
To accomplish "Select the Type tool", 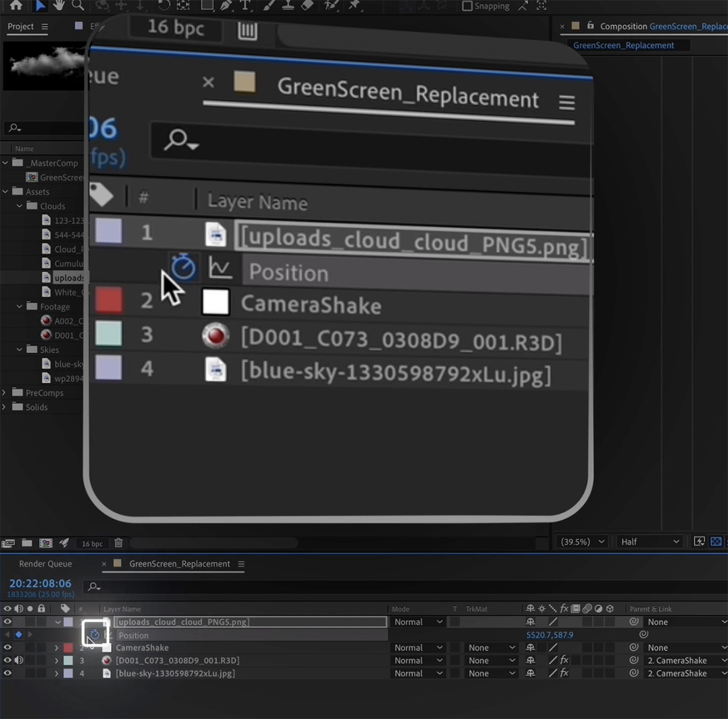I will tap(245, 5).
